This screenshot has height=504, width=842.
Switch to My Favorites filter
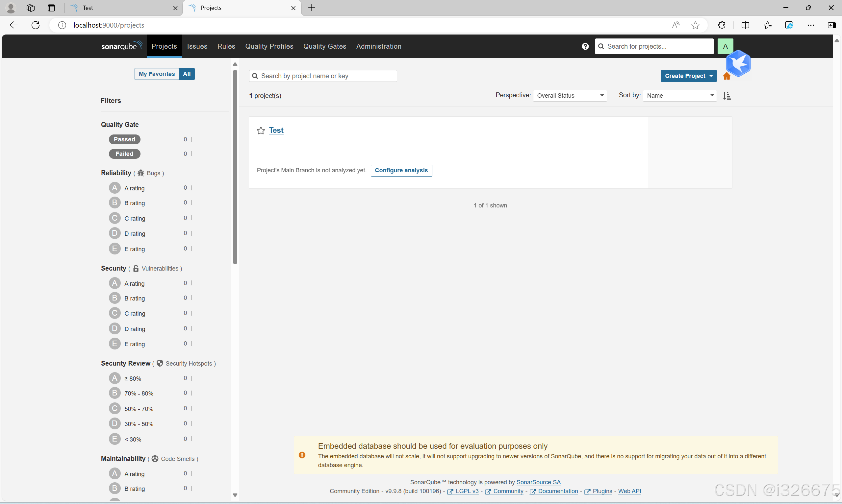(157, 74)
